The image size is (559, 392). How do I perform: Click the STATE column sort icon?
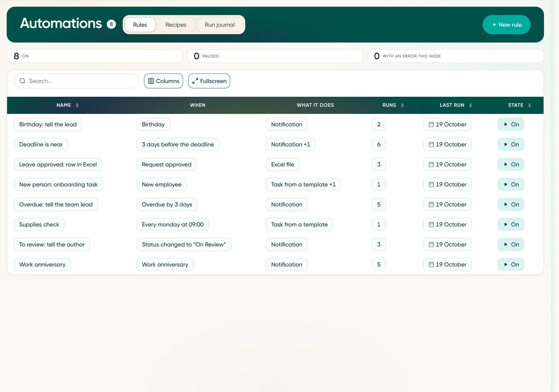529,106
